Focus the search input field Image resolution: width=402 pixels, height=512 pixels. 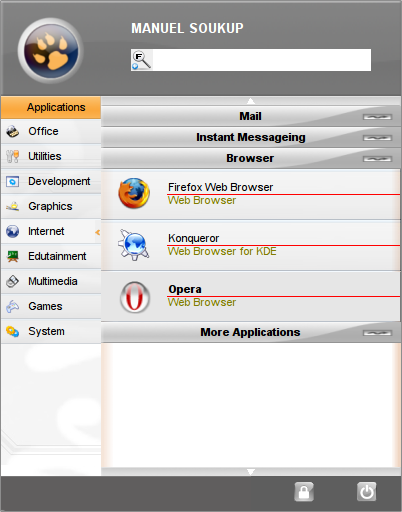(x=251, y=60)
